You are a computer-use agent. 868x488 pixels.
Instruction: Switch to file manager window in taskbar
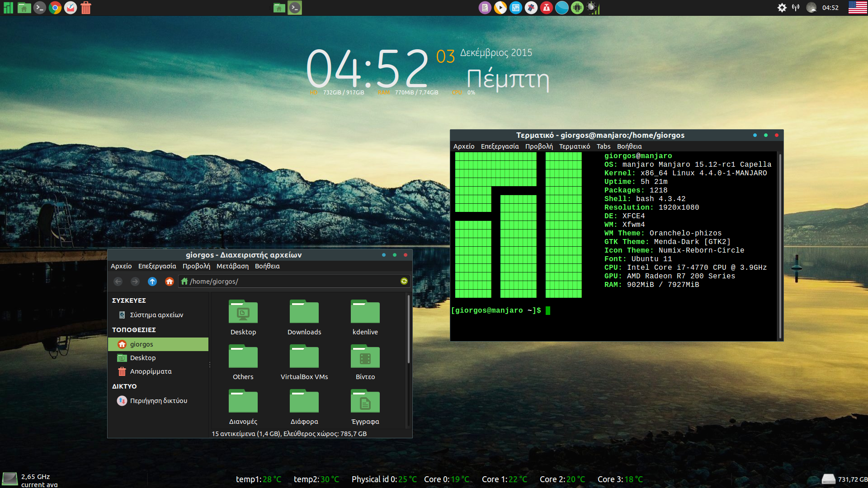pyautogui.click(x=279, y=8)
